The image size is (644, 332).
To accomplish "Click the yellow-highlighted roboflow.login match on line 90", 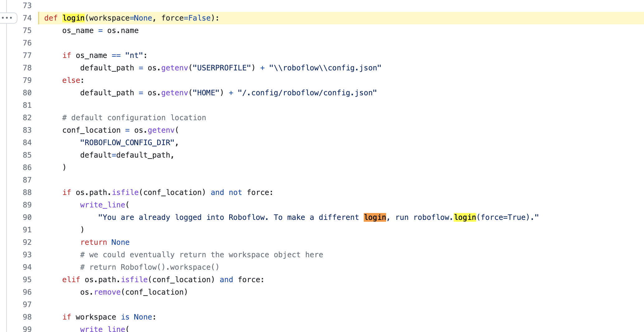I will [465, 217].
